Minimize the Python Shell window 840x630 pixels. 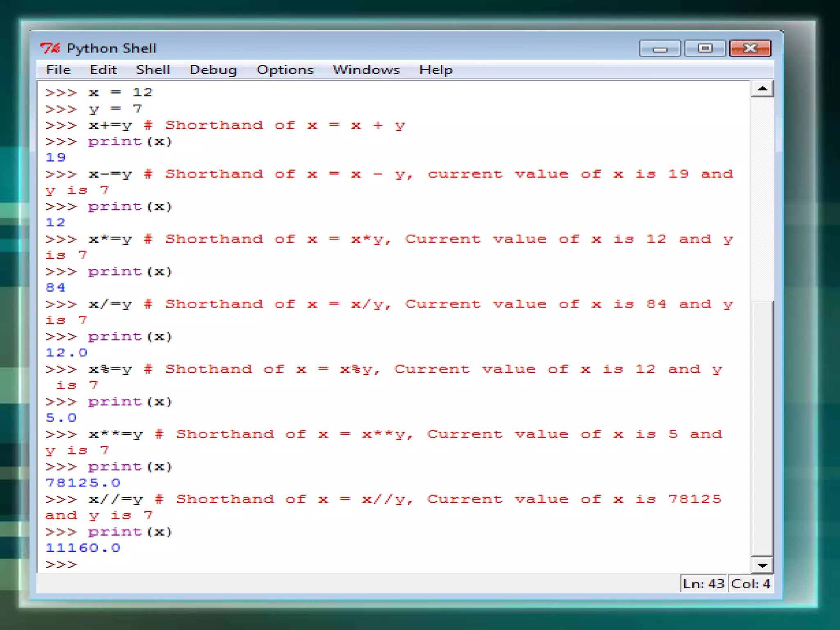tap(660, 49)
